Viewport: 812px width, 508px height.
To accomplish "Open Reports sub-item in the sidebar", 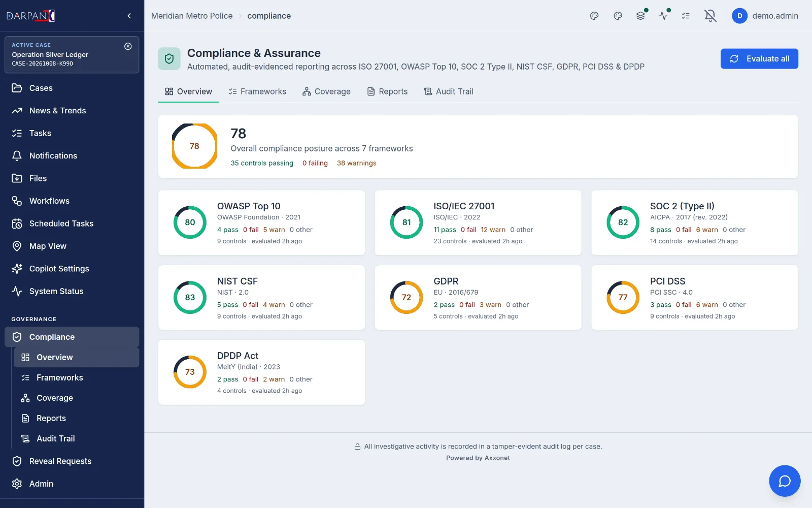I will (x=77, y=418).
